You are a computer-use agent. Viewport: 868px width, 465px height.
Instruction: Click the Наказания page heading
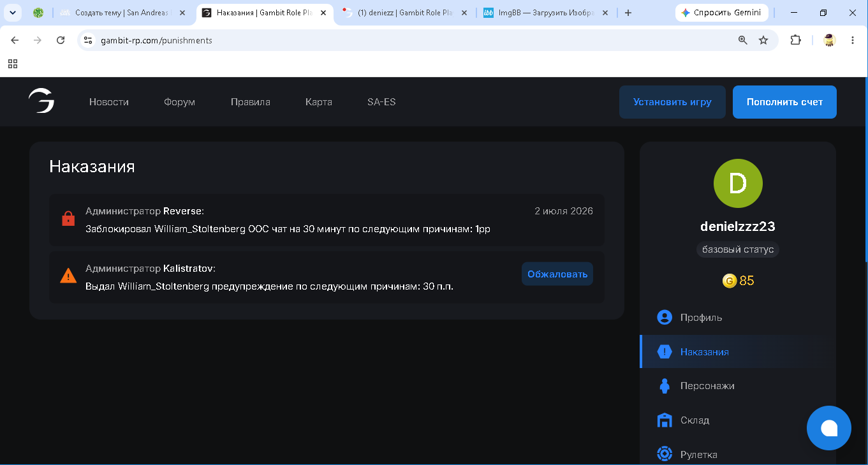(x=92, y=166)
